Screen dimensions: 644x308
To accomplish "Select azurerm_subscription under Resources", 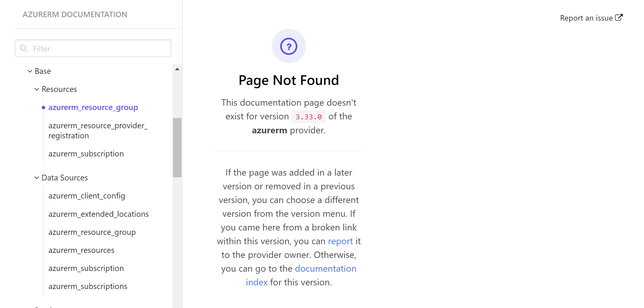I will coord(86,153).
